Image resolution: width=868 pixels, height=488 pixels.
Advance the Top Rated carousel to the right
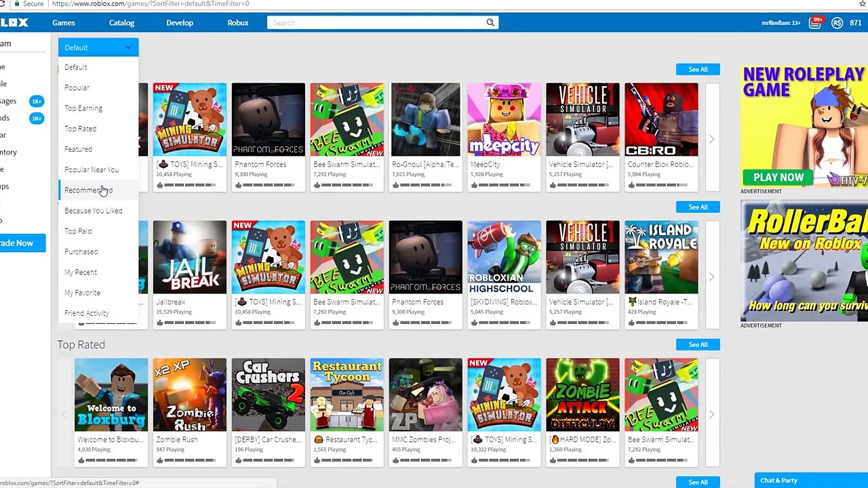coord(711,414)
